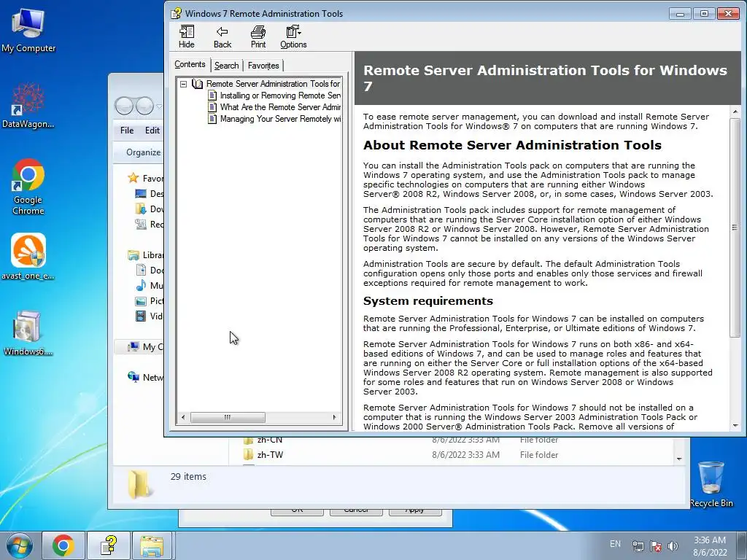This screenshot has width=747, height=560.
Task: Click the help content vertical scrollbar thumb
Action: (x=735, y=227)
